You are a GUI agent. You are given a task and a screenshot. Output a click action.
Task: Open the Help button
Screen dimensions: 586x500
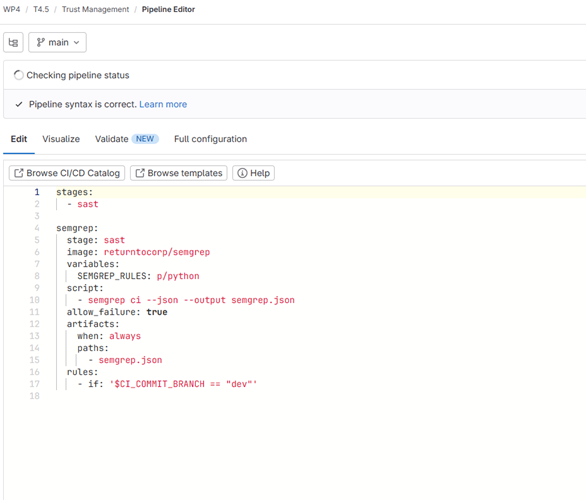pyautogui.click(x=253, y=173)
